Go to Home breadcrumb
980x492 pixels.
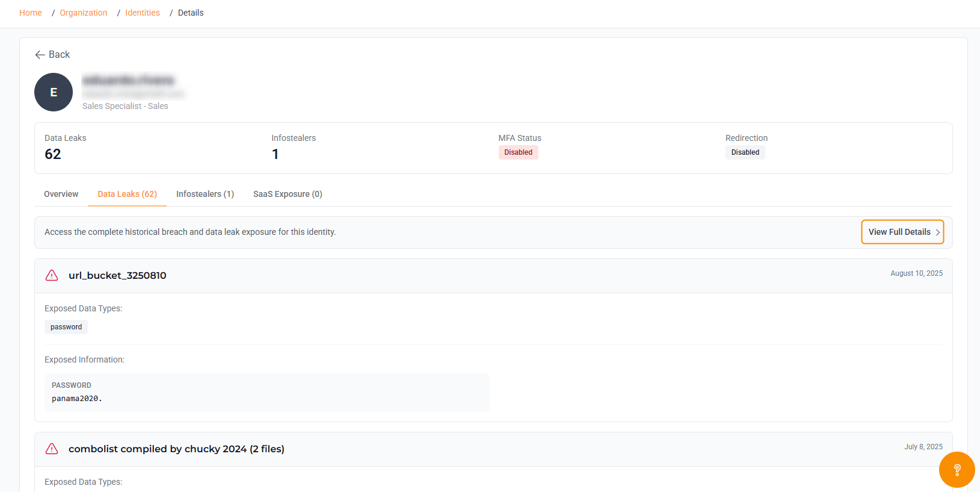coord(31,13)
